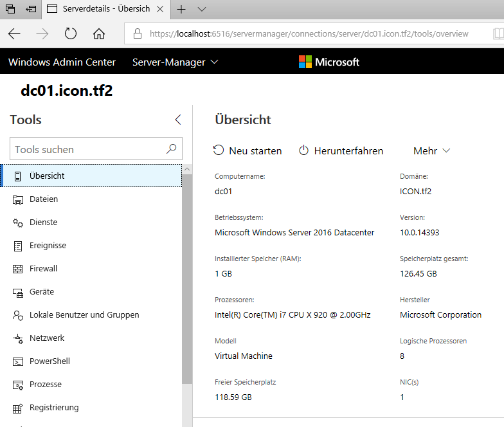Click the Übersicht device icon in Tools list
504x427 pixels.
(18, 176)
